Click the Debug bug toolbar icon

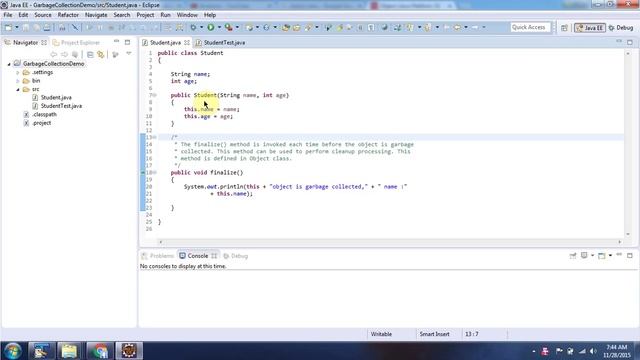(193, 27)
